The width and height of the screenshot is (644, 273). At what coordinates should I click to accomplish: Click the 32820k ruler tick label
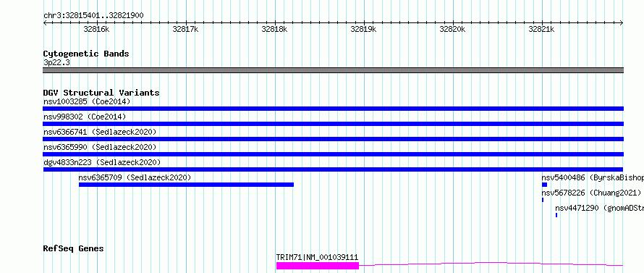pyautogui.click(x=452, y=29)
